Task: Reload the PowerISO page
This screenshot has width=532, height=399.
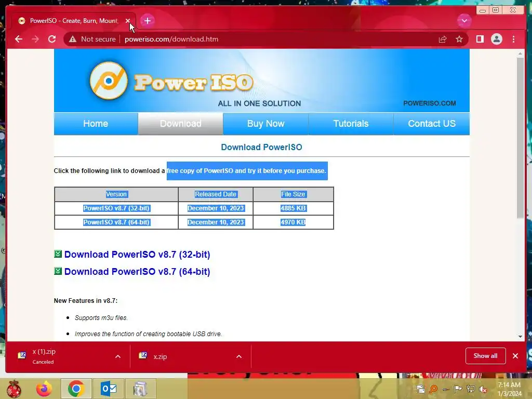Action: point(52,39)
